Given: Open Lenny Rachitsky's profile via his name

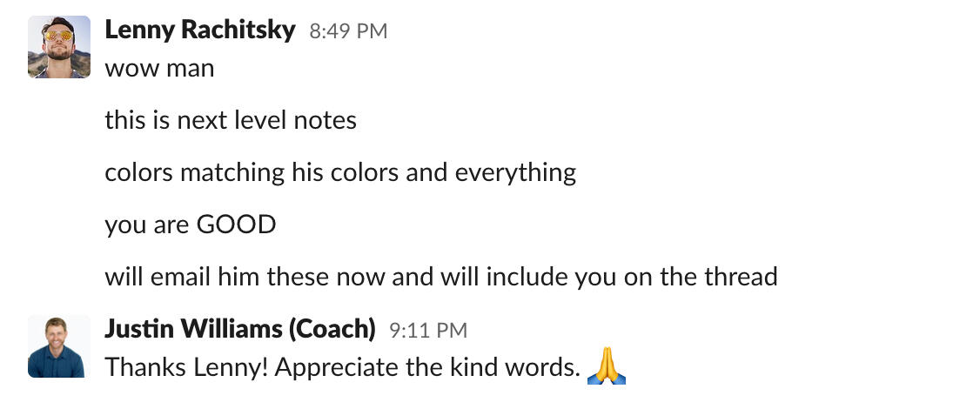Looking at the screenshot, I should [200, 30].
